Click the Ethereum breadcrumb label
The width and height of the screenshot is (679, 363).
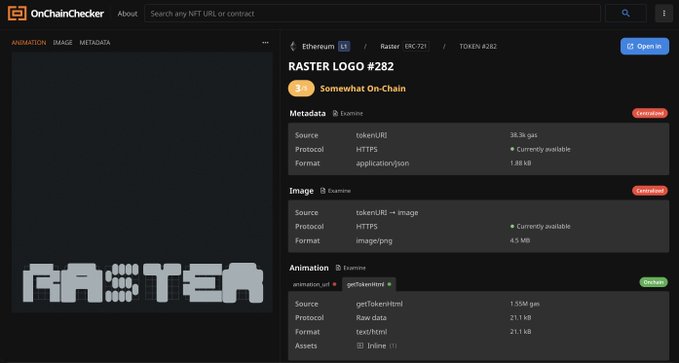click(x=318, y=46)
